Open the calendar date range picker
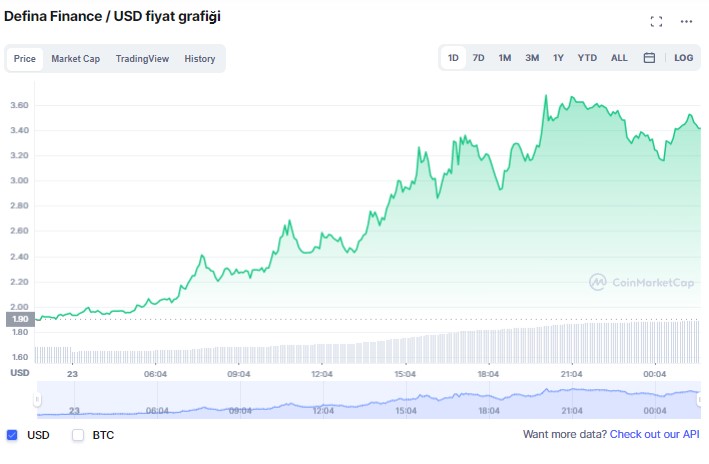709x464 pixels. (x=649, y=58)
